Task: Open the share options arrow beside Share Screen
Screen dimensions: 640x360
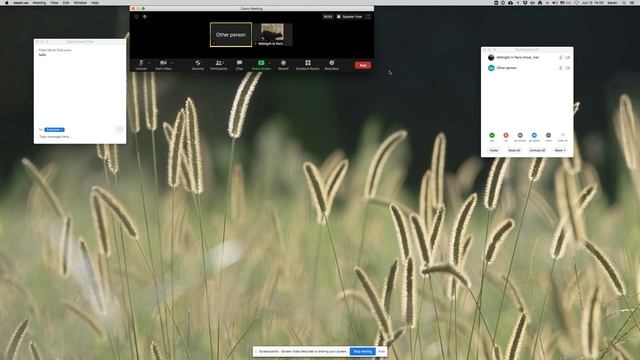Action: click(269, 63)
